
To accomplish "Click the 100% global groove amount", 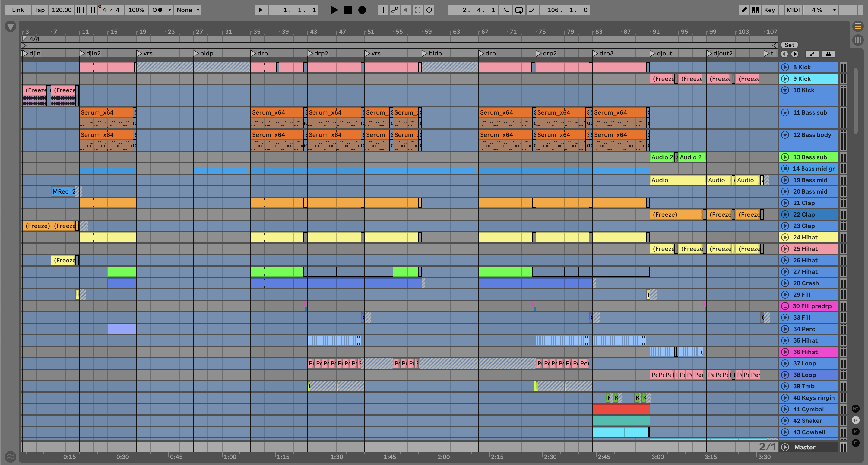I will click(136, 10).
